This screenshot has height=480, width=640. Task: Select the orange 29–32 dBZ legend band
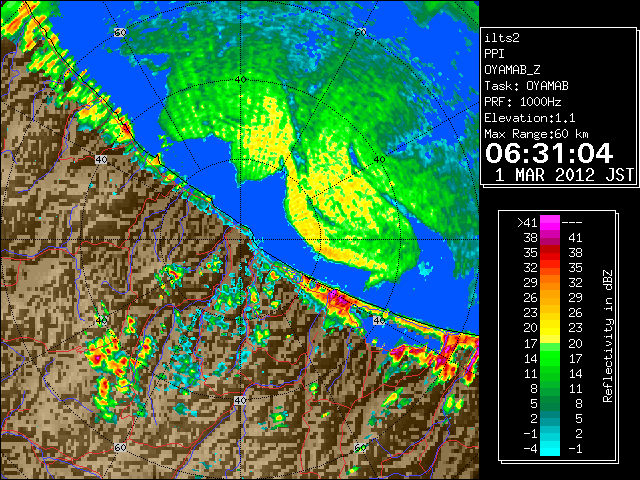pos(550,283)
